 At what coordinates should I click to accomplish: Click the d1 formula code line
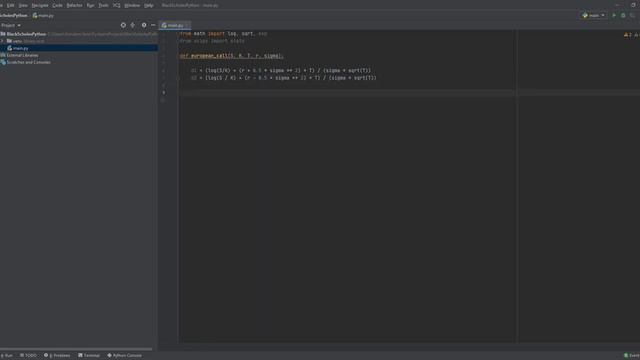click(281, 71)
